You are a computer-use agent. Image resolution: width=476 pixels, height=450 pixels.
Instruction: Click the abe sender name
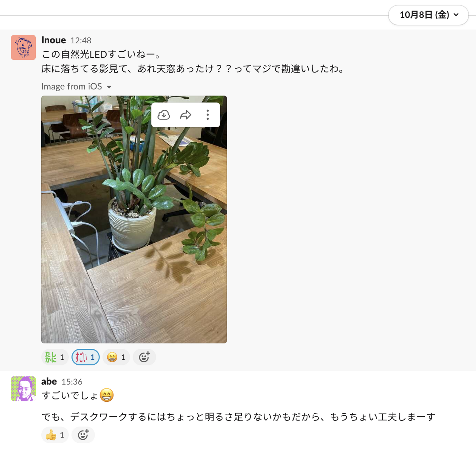[x=49, y=381]
